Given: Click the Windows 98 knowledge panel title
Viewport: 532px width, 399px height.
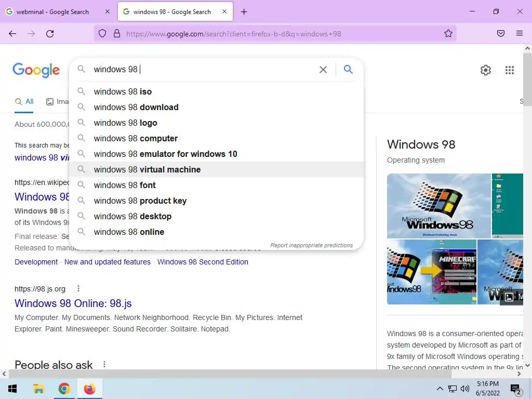Looking at the screenshot, I should (421, 144).
